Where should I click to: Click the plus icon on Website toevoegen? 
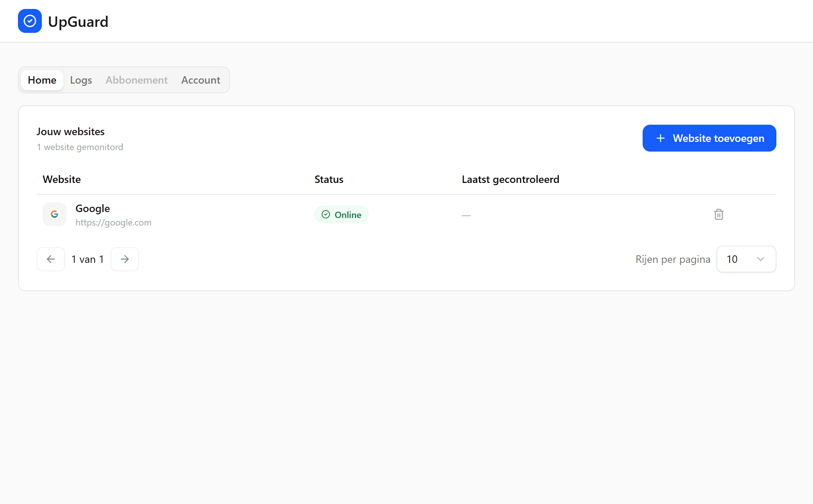(x=660, y=138)
